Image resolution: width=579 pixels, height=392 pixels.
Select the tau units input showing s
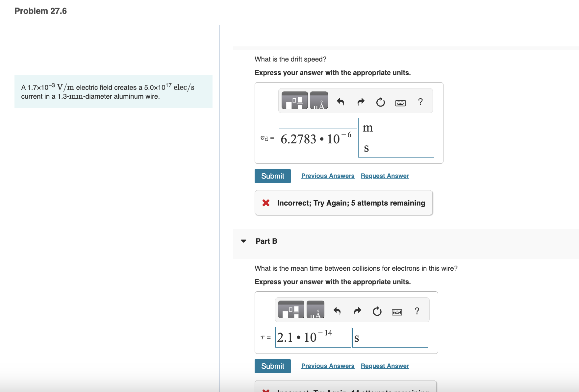[x=390, y=338]
